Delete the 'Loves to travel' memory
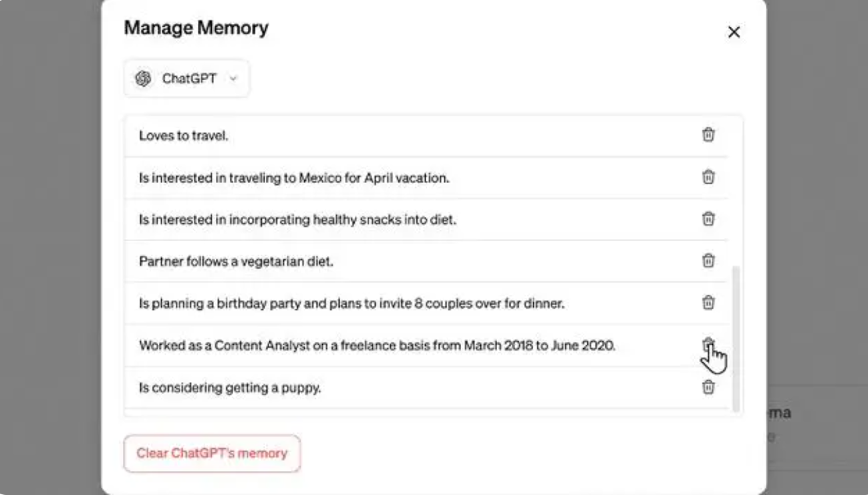The height and width of the screenshot is (495, 868). (708, 135)
